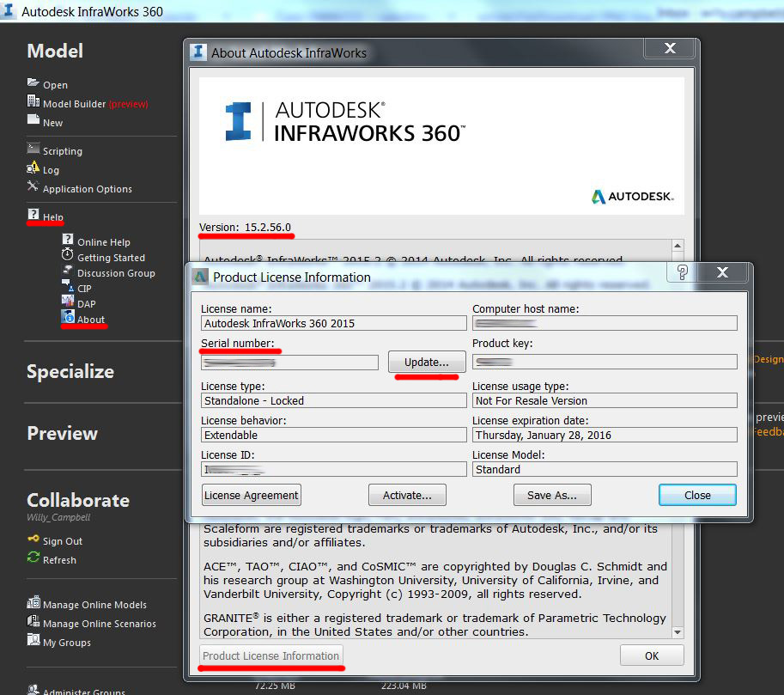Viewport: 784px width, 695px height.
Task: Click the Manage Online Scenarios icon
Action: pyautogui.click(x=33, y=621)
